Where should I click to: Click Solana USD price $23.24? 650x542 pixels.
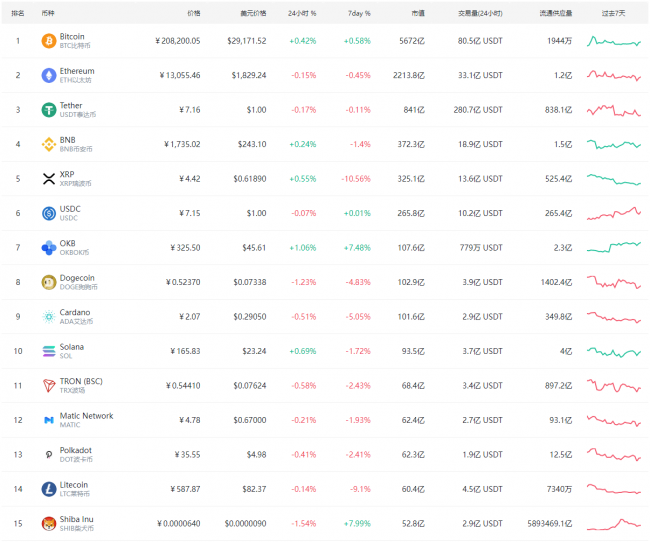pos(254,351)
